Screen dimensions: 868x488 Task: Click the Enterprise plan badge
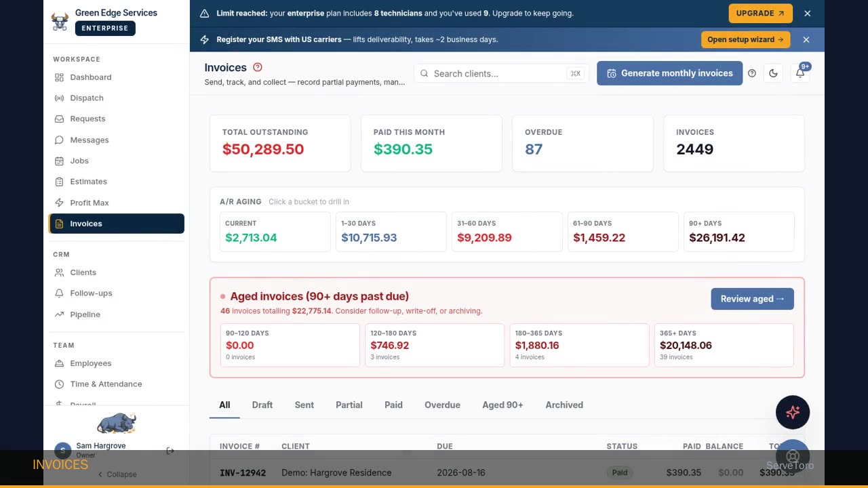click(x=105, y=28)
